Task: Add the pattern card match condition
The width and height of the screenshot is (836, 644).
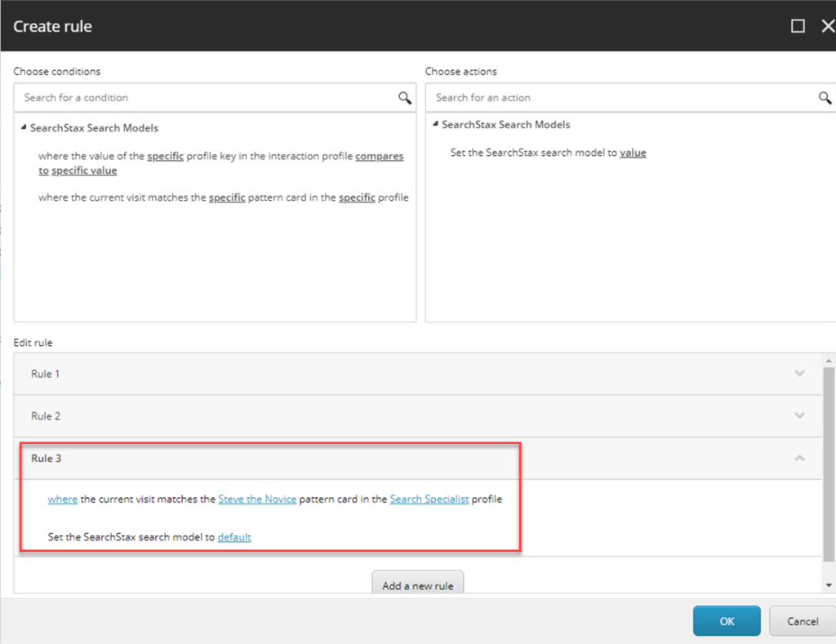Action: pos(223,198)
